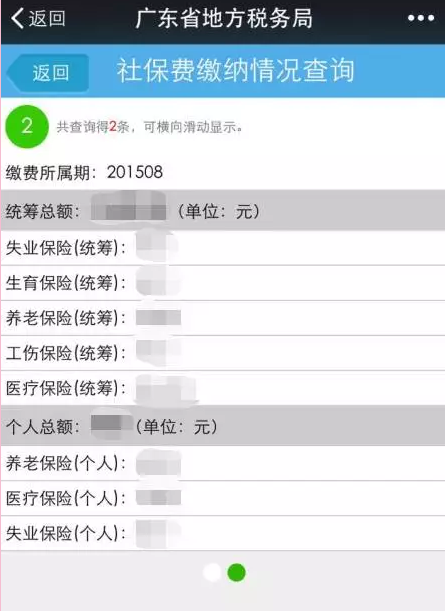
Task: Click the 社保费缴纳情况查询 header title
Action: point(235,71)
